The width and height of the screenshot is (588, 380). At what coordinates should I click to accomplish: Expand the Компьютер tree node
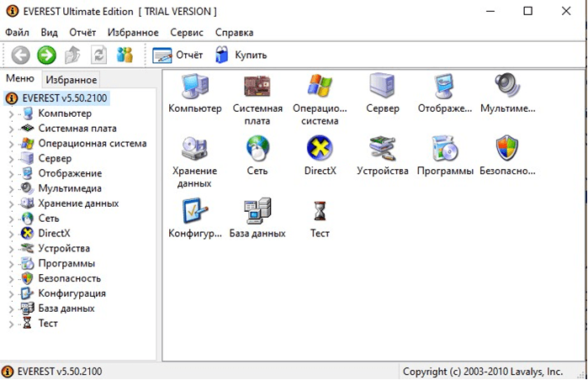click(x=11, y=114)
